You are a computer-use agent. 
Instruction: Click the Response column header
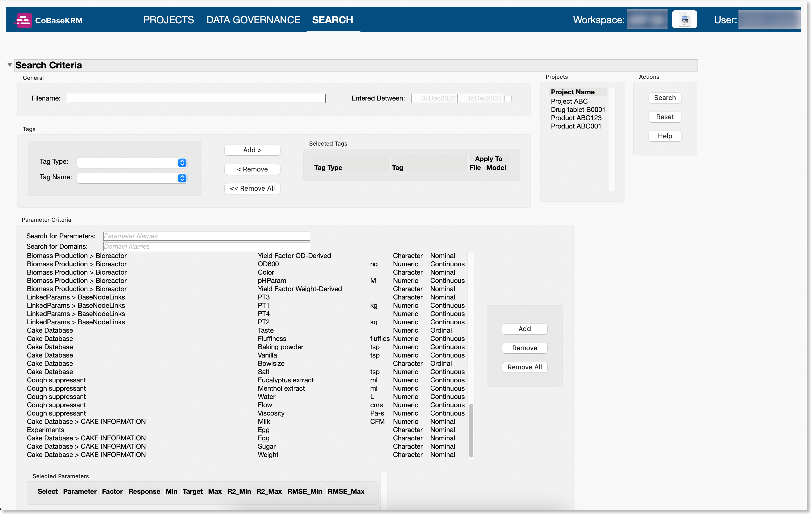click(x=144, y=491)
